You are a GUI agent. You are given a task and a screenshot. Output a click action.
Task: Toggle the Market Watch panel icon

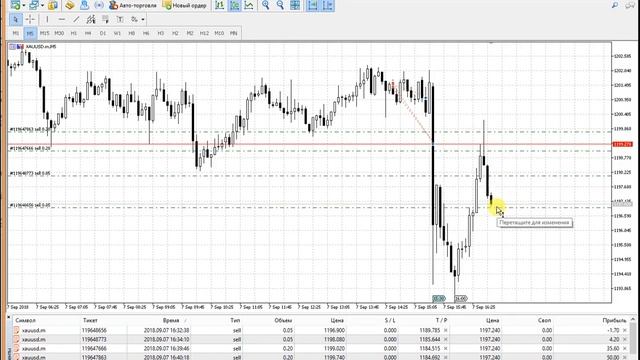[x=53, y=5]
